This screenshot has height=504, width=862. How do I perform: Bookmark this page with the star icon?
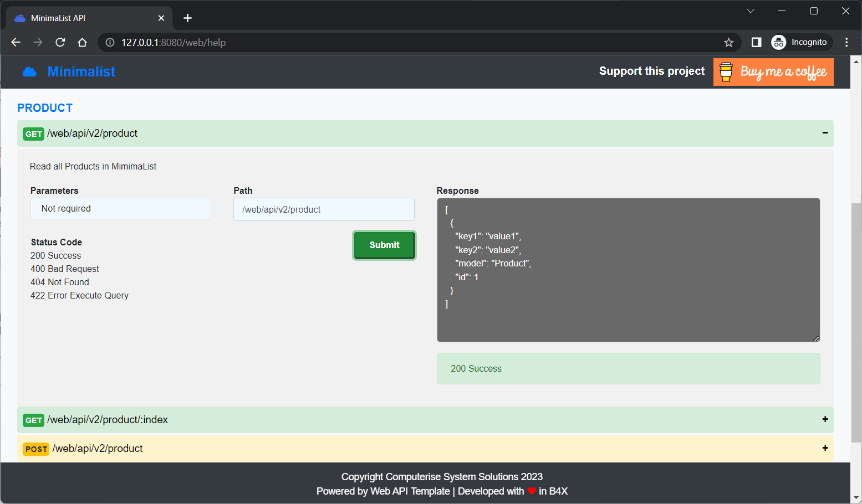click(x=729, y=43)
